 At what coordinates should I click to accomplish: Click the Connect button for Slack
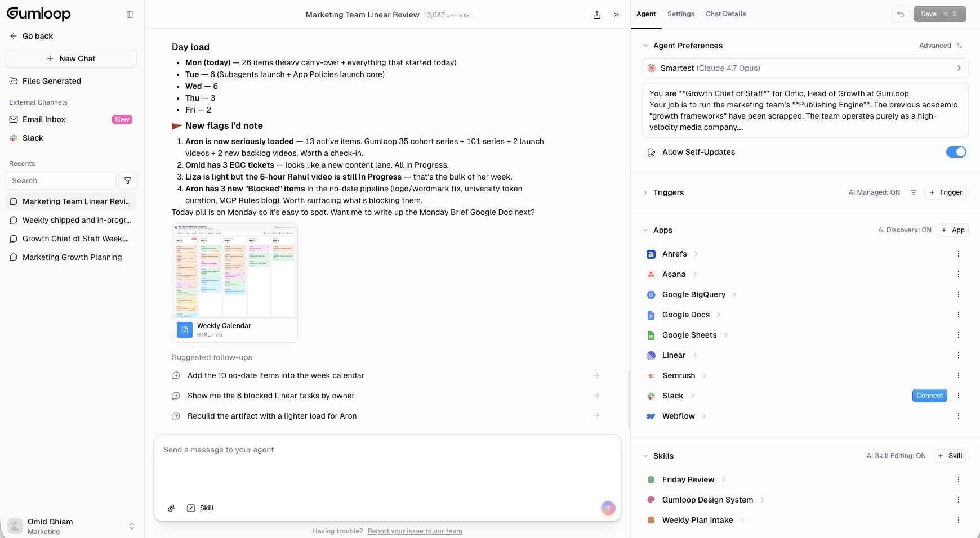(x=930, y=396)
